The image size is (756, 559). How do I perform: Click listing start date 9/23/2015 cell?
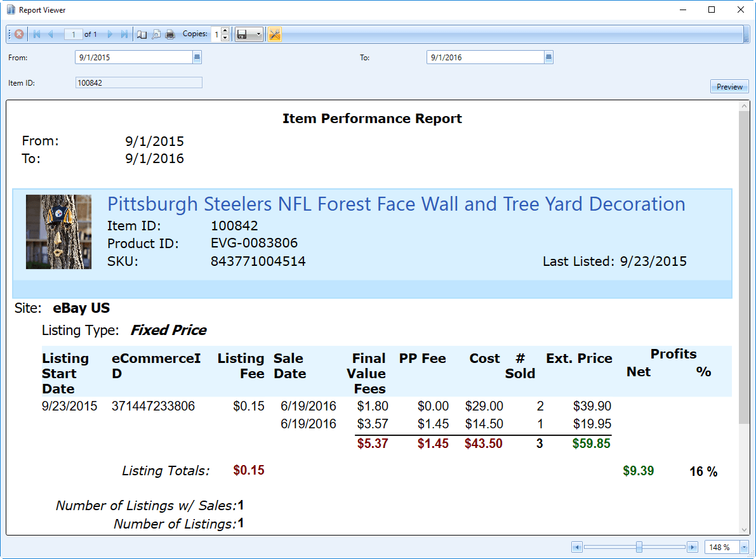pos(69,406)
